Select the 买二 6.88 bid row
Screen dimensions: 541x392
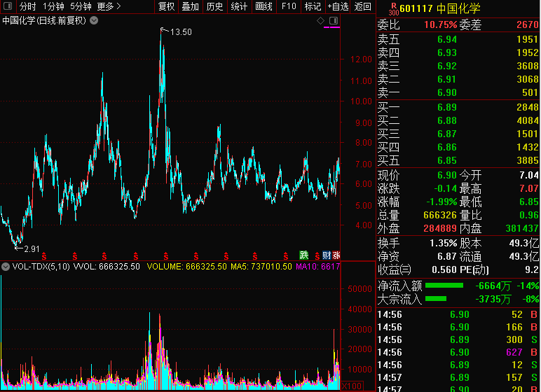[x=458, y=120]
